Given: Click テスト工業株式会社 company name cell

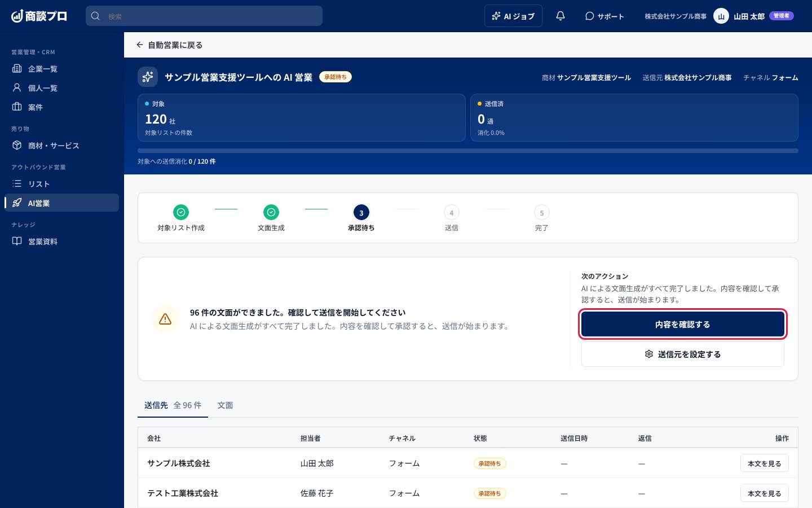Looking at the screenshot, I should (x=183, y=493).
